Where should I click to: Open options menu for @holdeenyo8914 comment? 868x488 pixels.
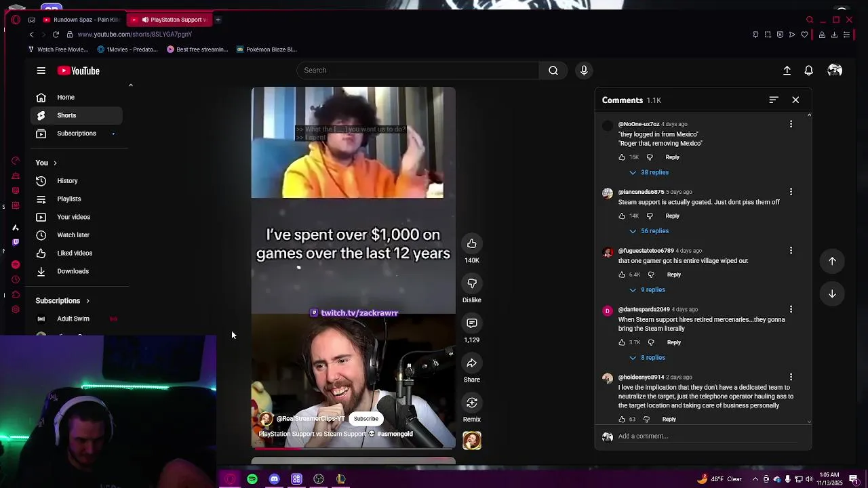tap(791, 377)
